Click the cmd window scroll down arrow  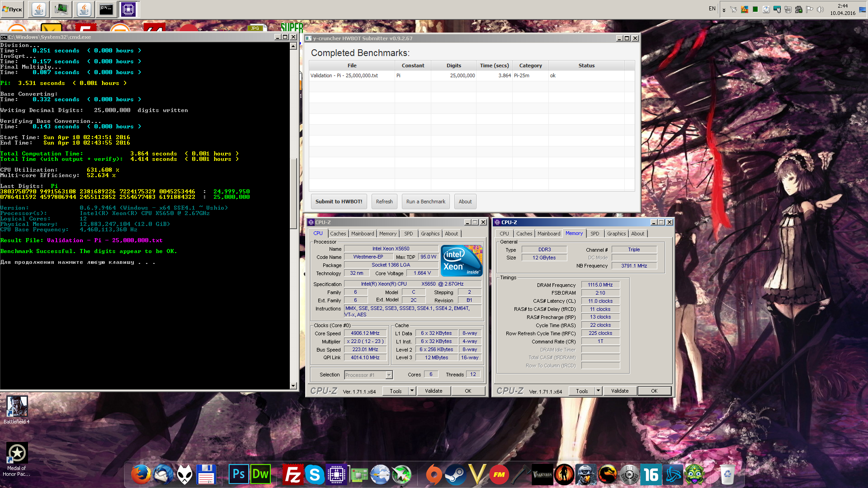pos(293,385)
